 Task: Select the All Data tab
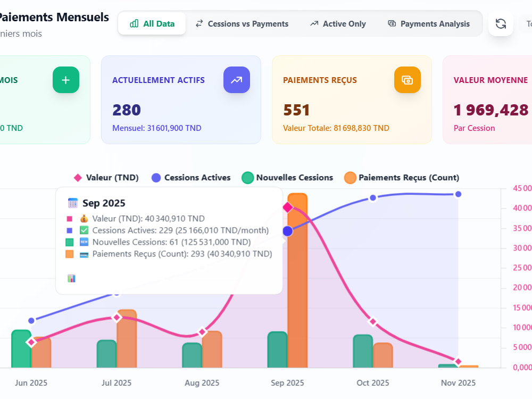152,24
